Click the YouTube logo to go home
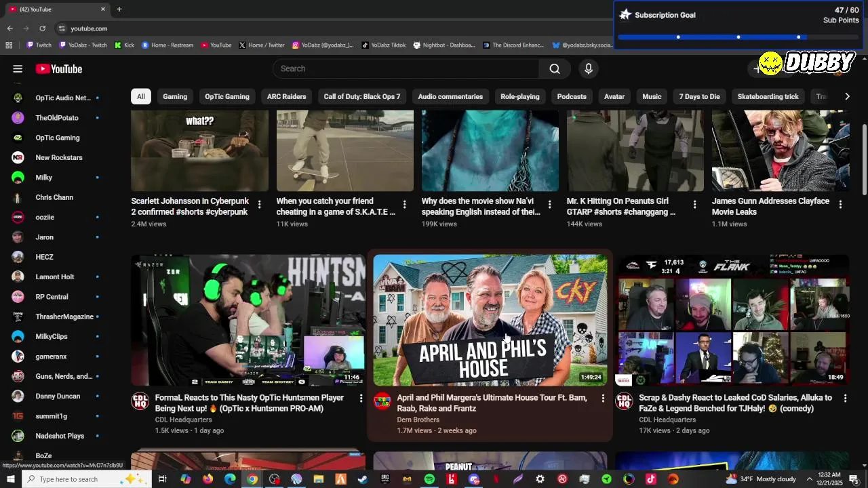 pyautogui.click(x=59, y=68)
